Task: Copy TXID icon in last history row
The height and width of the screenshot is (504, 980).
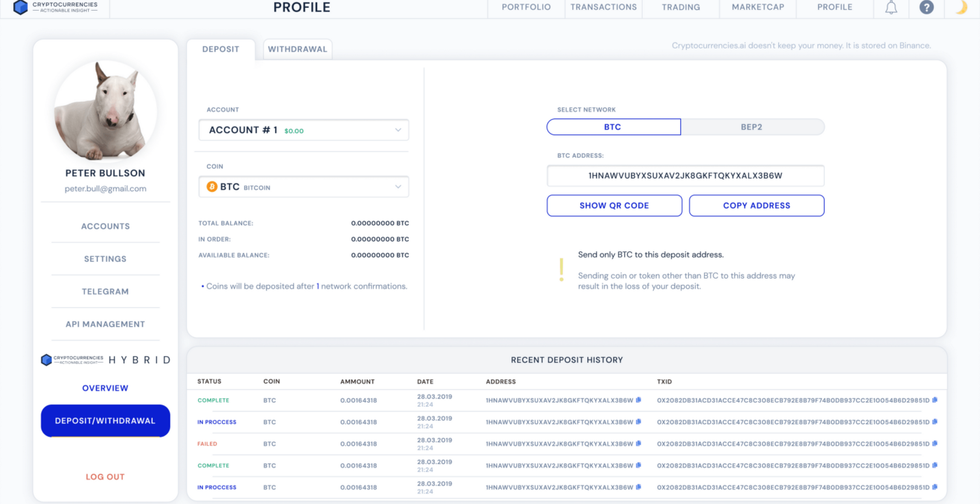Action: click(x=935, y=487)
